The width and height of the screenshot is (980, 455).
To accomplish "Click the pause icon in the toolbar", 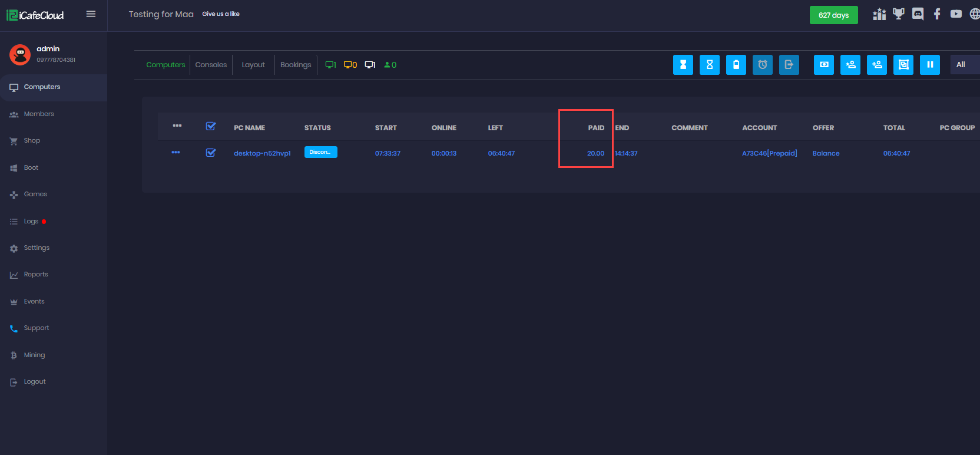I will pos(929,65).
